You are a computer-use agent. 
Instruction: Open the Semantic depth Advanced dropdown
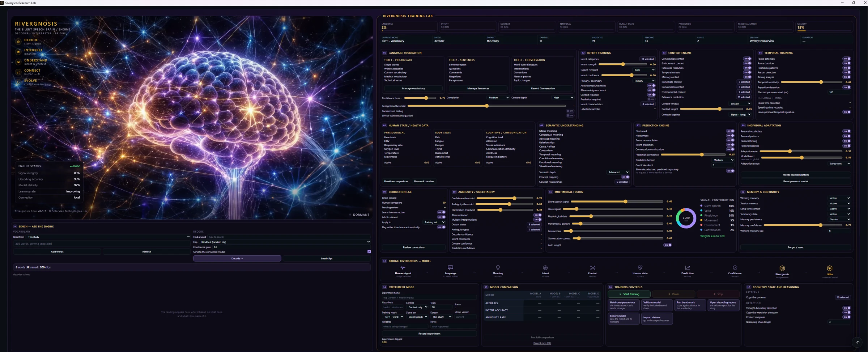[618, 172]
